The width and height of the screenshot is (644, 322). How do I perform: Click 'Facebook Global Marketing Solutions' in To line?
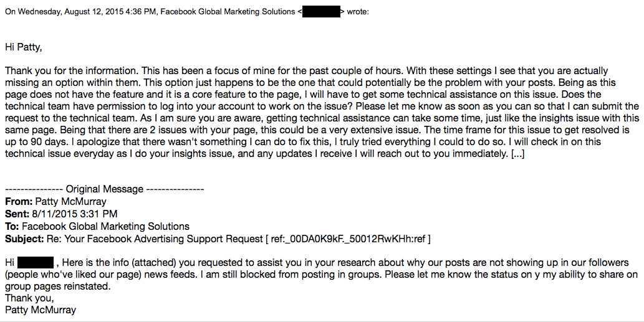click(105, 227)
